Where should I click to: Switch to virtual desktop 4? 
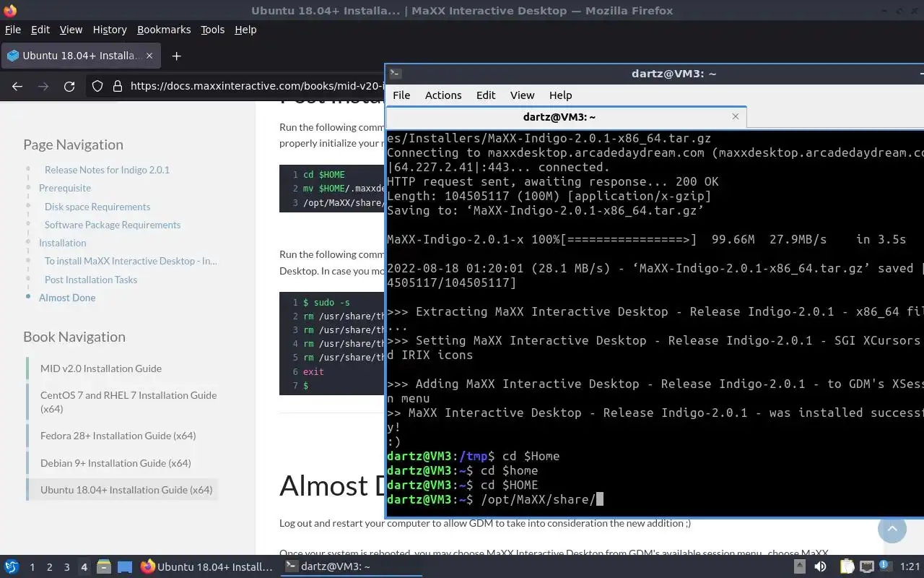pyautogui.click(x=84, y=567)
